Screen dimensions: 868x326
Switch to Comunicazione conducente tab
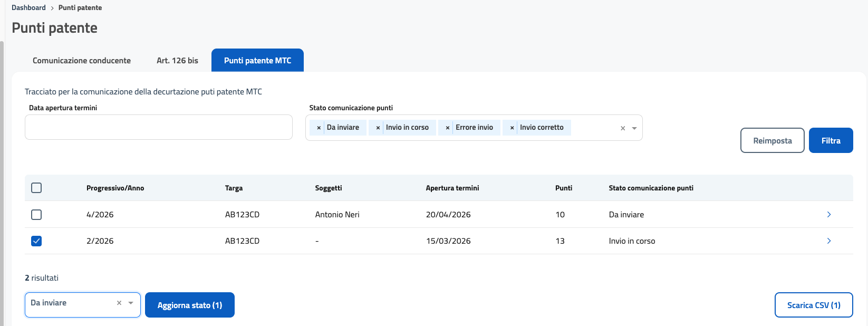point(82,61)
